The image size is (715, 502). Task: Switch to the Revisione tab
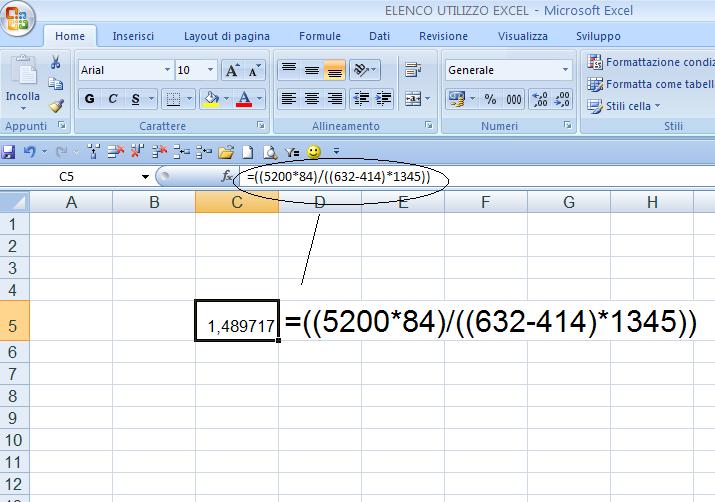click(443, 36)
